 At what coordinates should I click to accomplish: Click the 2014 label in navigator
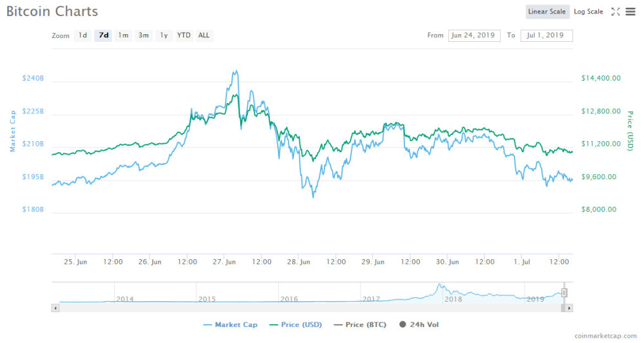point(125,299)
